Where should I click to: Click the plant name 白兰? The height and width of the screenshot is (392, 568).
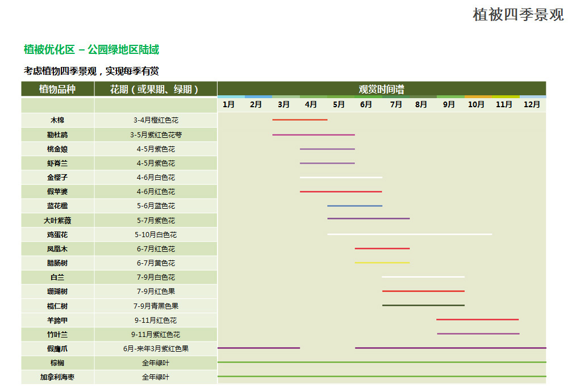(57, 277)
